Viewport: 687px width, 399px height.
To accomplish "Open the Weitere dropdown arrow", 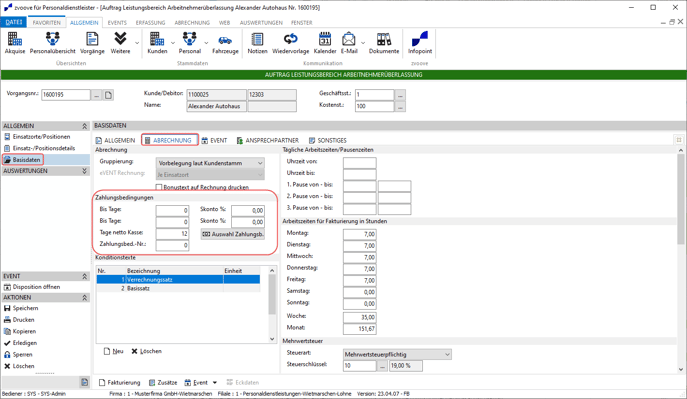I will 137,43.
